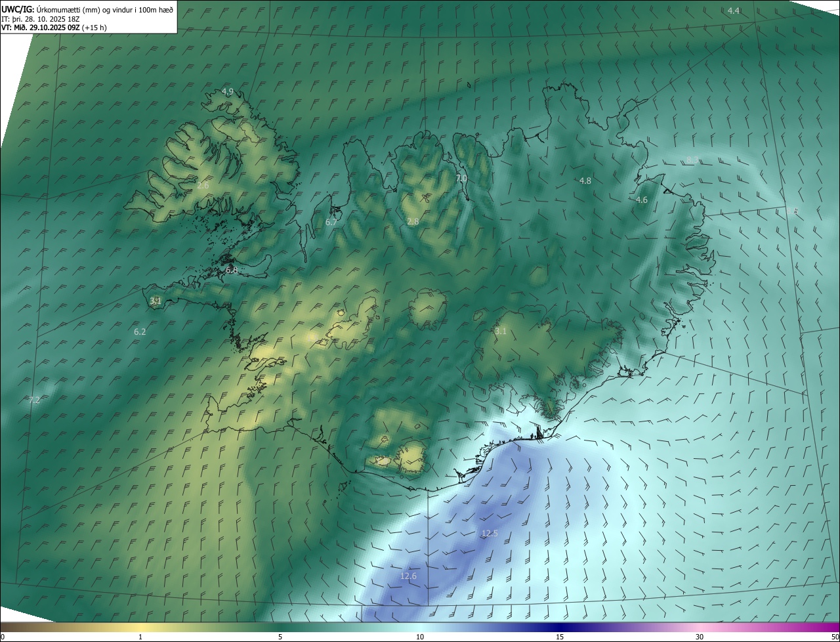Click the 6.2 value label
The height and width of the screenshot is (642, 840).
point(140,332)
